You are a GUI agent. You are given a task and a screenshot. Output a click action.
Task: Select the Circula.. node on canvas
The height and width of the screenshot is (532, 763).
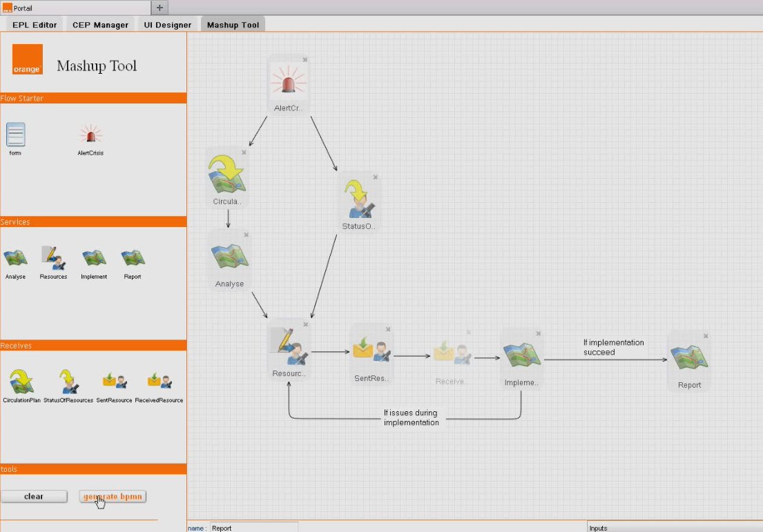227,177
